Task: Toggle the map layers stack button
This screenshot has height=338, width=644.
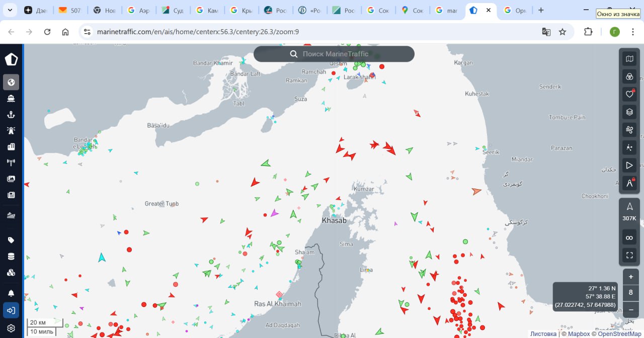Action: (x=629, y=112)
